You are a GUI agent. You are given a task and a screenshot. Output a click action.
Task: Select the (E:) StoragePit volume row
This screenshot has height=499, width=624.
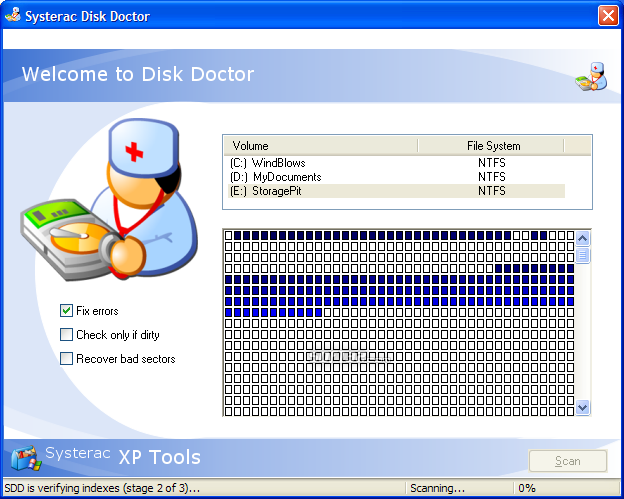(x=396, y=191)
